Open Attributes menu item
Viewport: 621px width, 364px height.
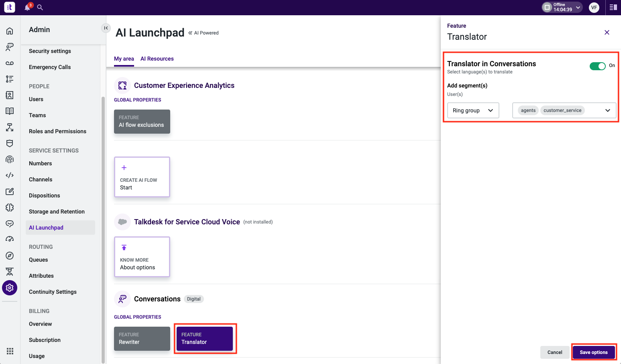(x=41, y=276)
